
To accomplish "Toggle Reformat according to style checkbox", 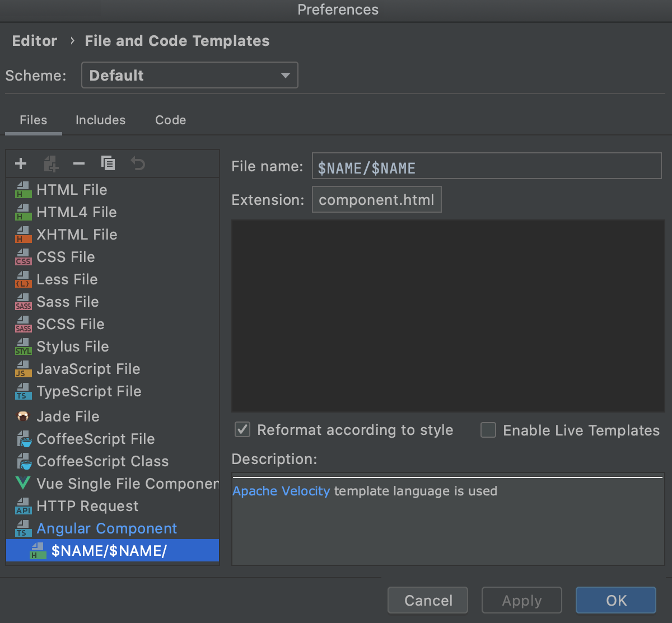I will (242, 430).
